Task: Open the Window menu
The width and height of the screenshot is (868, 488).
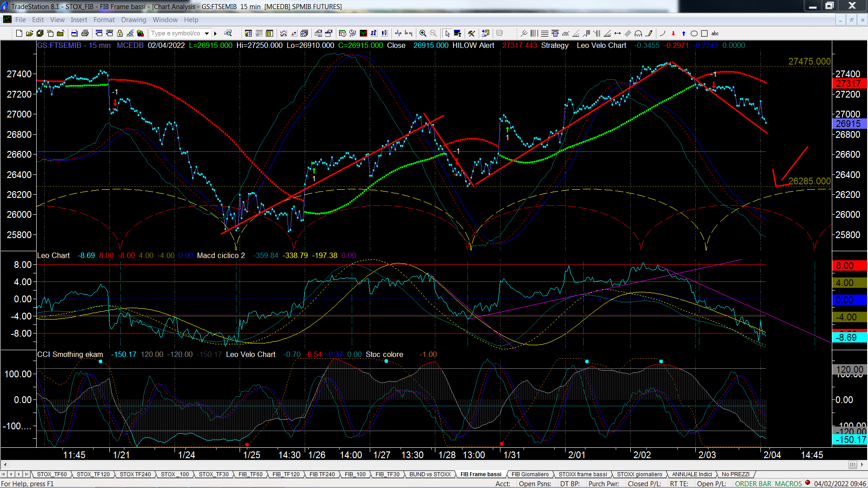Action: pyautogui.click(x=165, y=20)
